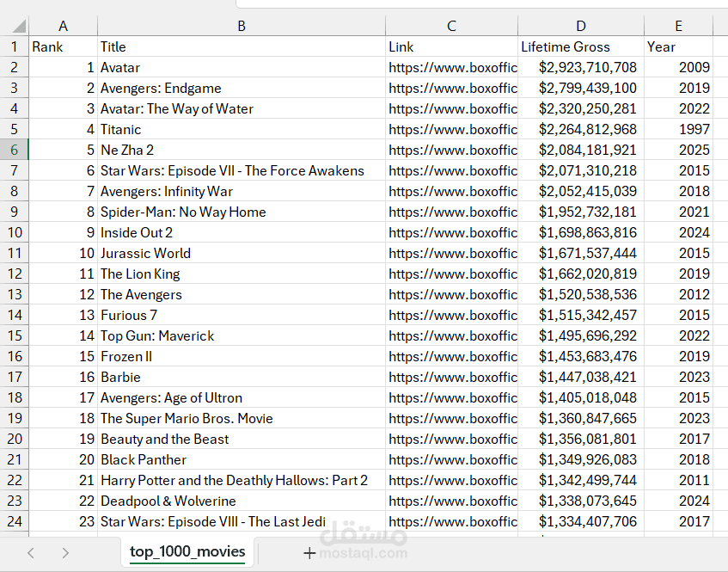Screen dimensions: 728x572
Task: Click column C header
Action: pyautogui.click(x=451, y=26)
